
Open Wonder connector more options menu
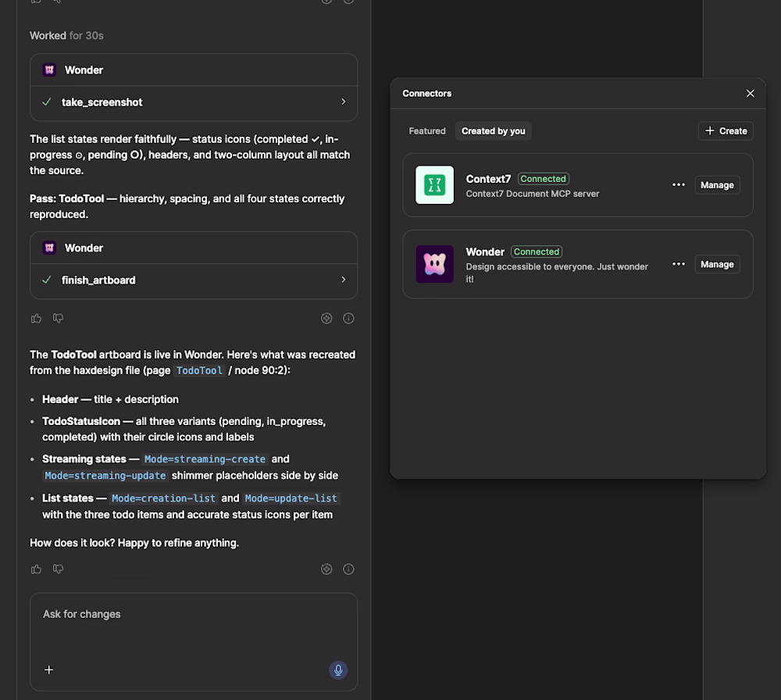679,264
